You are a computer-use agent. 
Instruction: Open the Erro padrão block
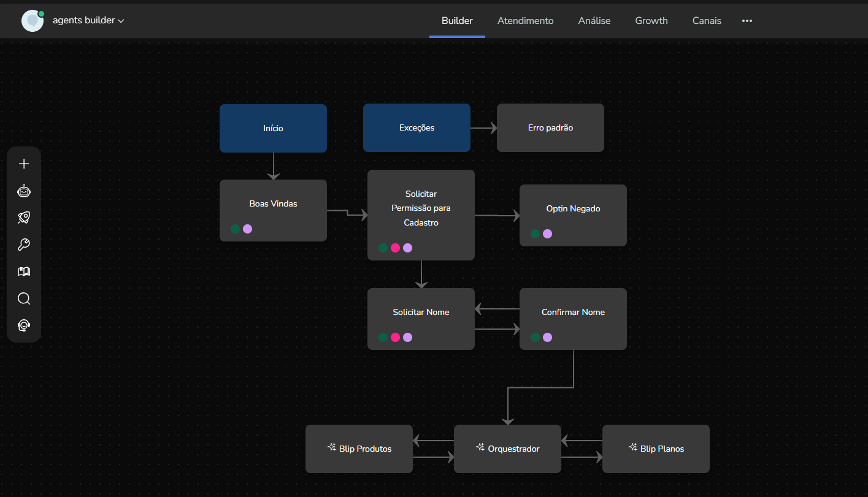[550, 127]
